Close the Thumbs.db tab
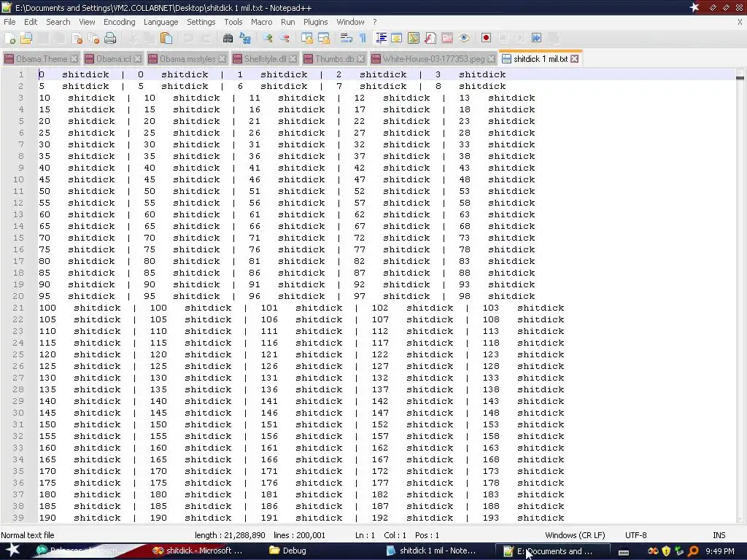Image resolution: width=747 pixels, height=560 pixels. point(360,58)
